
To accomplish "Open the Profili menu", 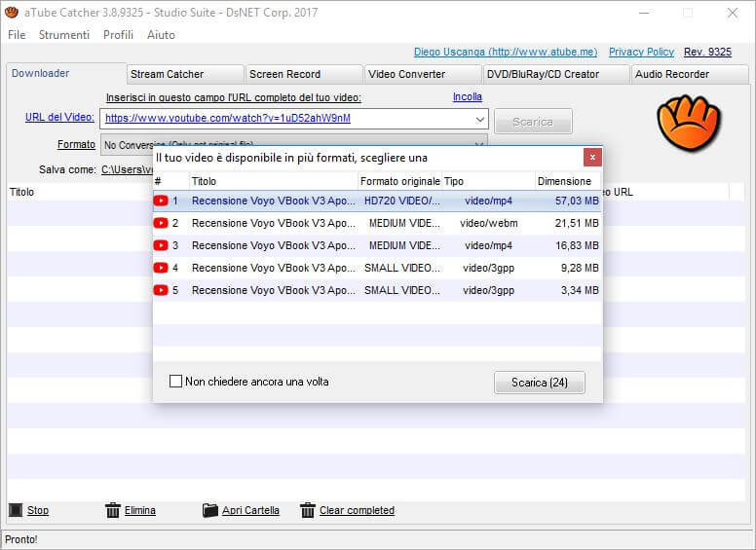I will click(118, 35).
